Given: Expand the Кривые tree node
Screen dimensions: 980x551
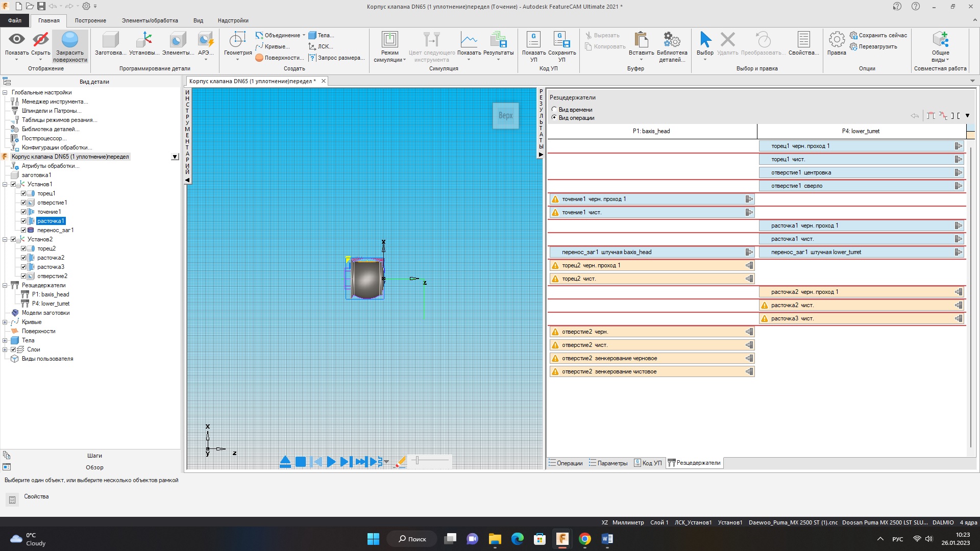Looking at the screenshot, I should (4, 322).
